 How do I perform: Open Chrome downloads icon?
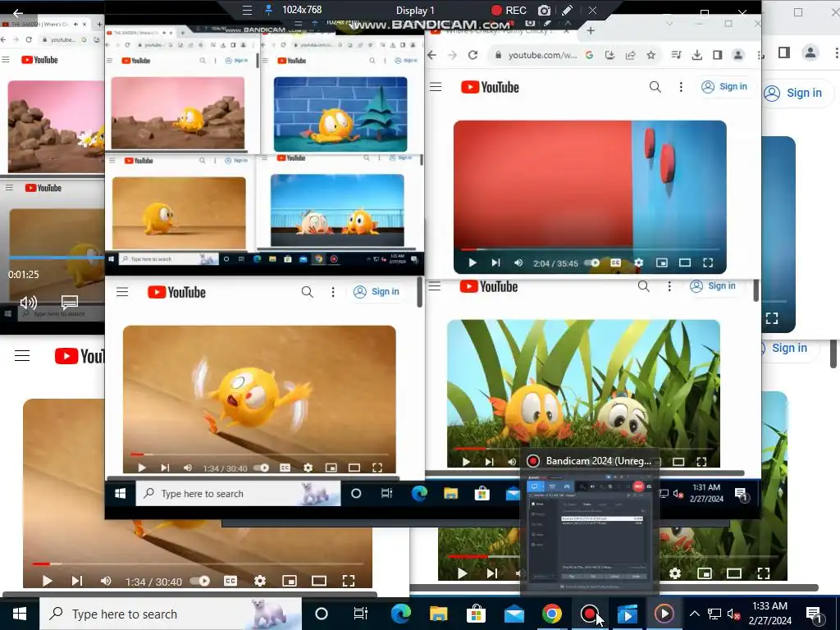click(x=697, y=55)
